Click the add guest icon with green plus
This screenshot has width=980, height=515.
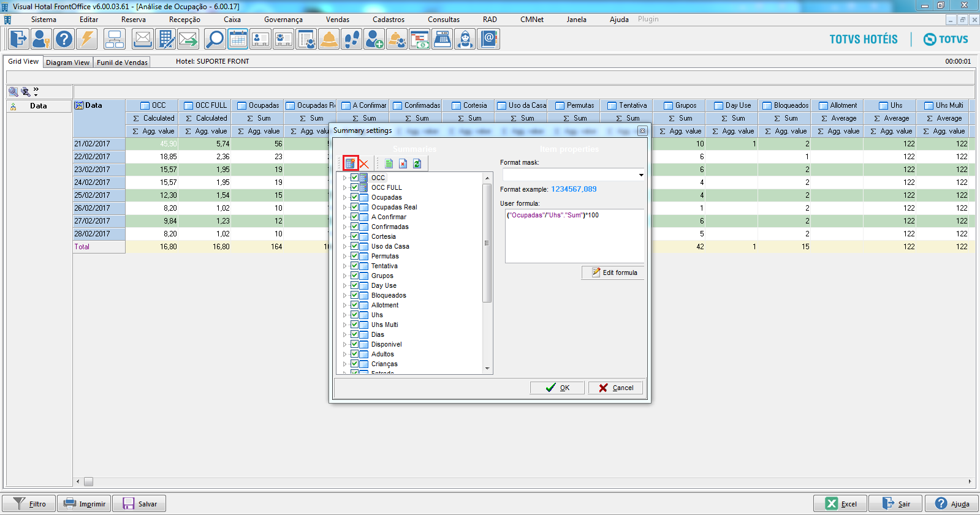[x=374, y=39]
